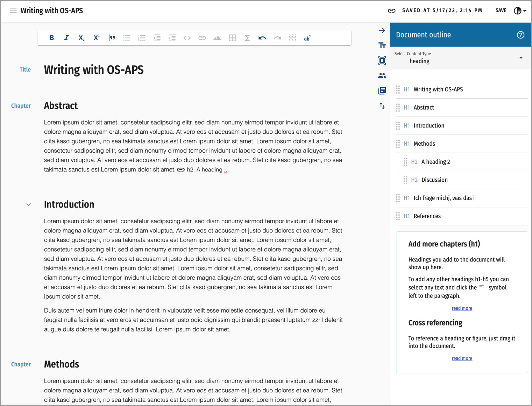Viewport: 532px width, 406px height.
Task: Open the theme contrast dropdown
Action: pos(520,10)
